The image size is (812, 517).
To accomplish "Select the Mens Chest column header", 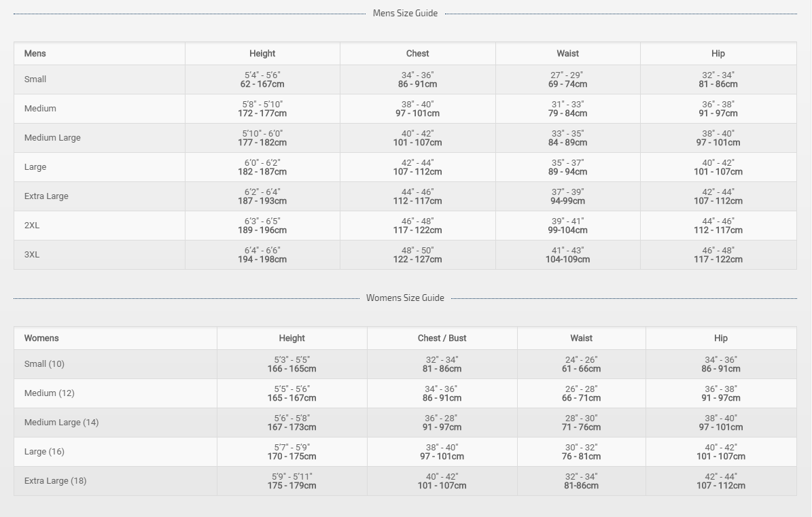I will pos(417,54).
